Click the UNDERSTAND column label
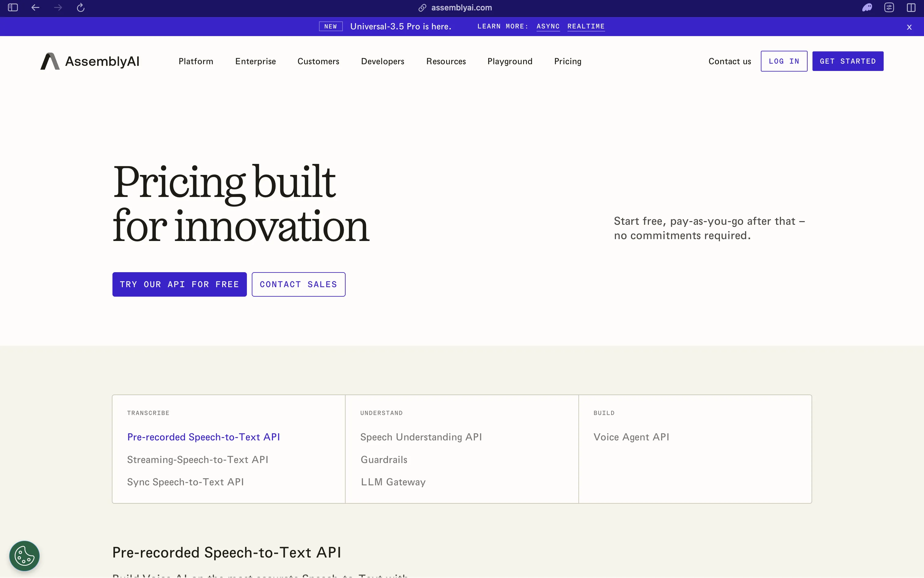This screenshot has width=924, height=578. click(x=381, y=413)
